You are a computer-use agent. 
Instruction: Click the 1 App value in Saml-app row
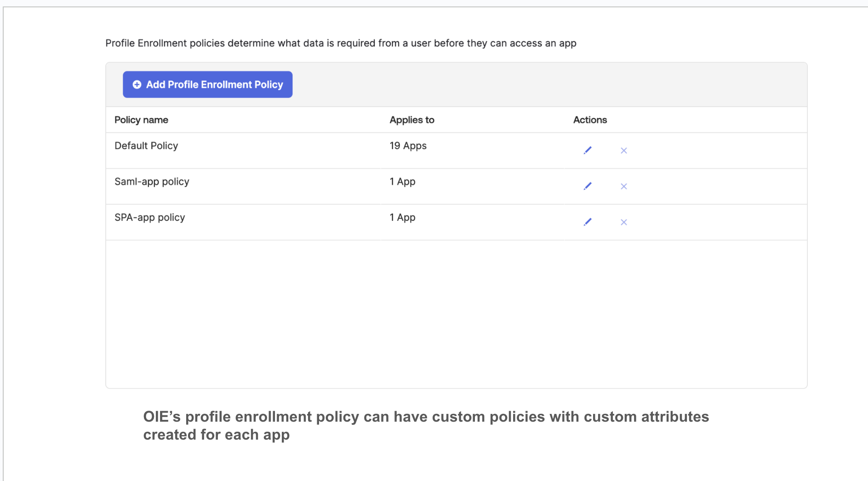402,182
